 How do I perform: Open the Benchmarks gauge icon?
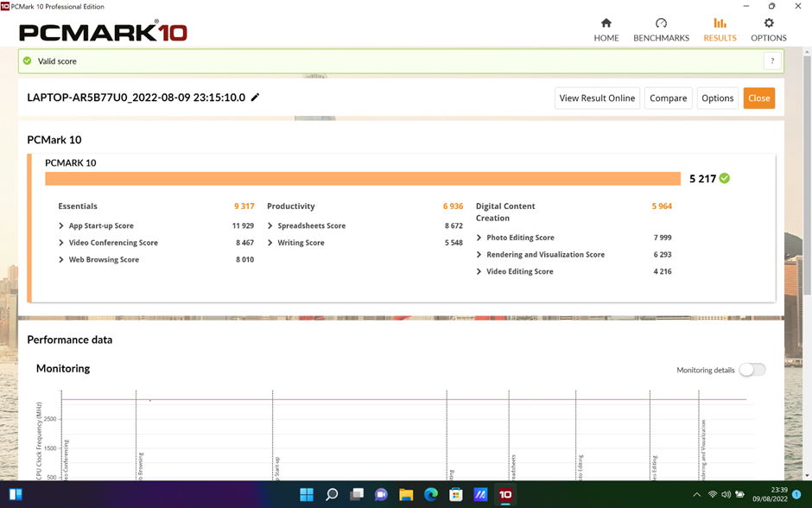click(661, 23)
